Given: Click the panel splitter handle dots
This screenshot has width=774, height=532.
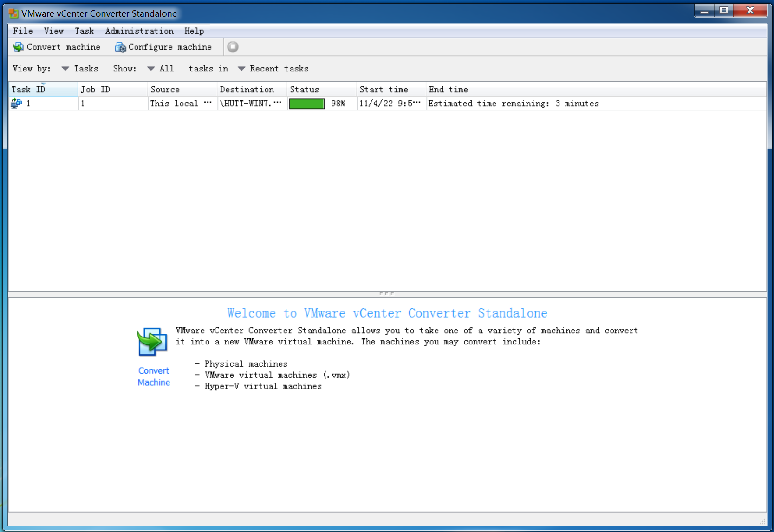Looking at the screenshot, I should 386,293.
